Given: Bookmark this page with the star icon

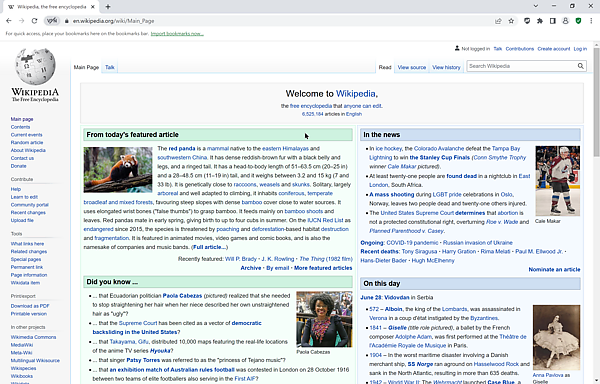Looking at the screenshot, I should (511, 21).
